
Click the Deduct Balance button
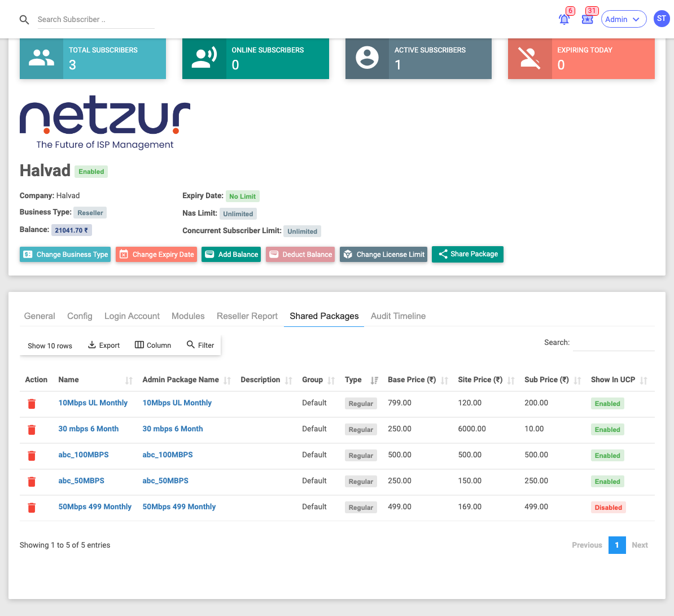(300, 255)
